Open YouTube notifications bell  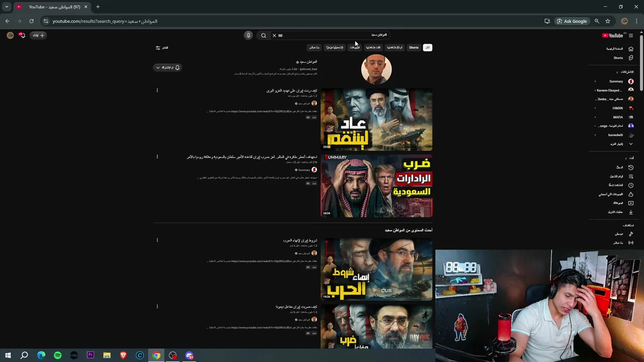click(x=22, y=35)
